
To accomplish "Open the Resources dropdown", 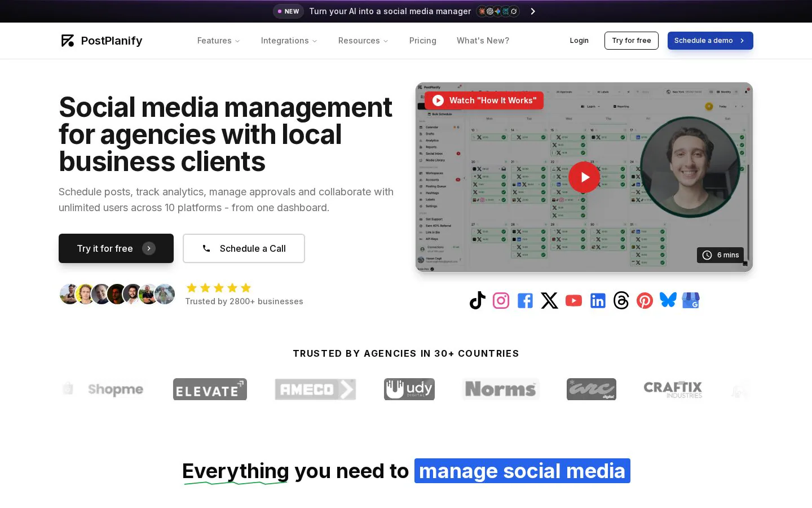I will pos(363,41).
